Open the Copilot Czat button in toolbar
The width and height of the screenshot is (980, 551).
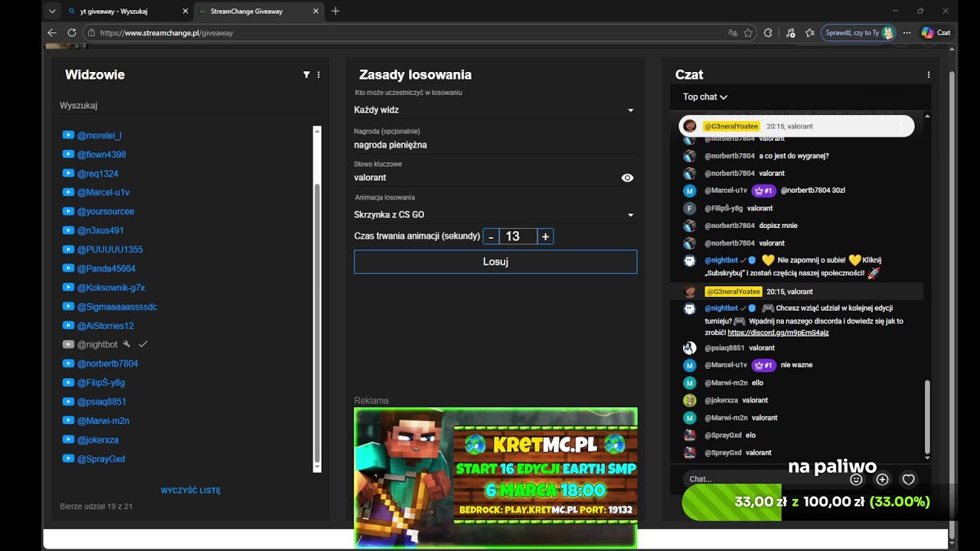(x=936, y=33)
